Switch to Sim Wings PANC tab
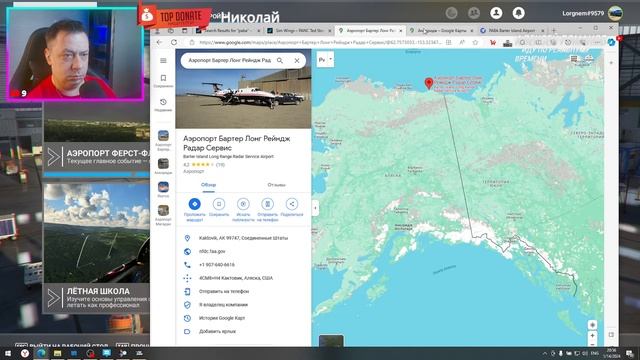 pyautogui.click(x=299, y=31)
